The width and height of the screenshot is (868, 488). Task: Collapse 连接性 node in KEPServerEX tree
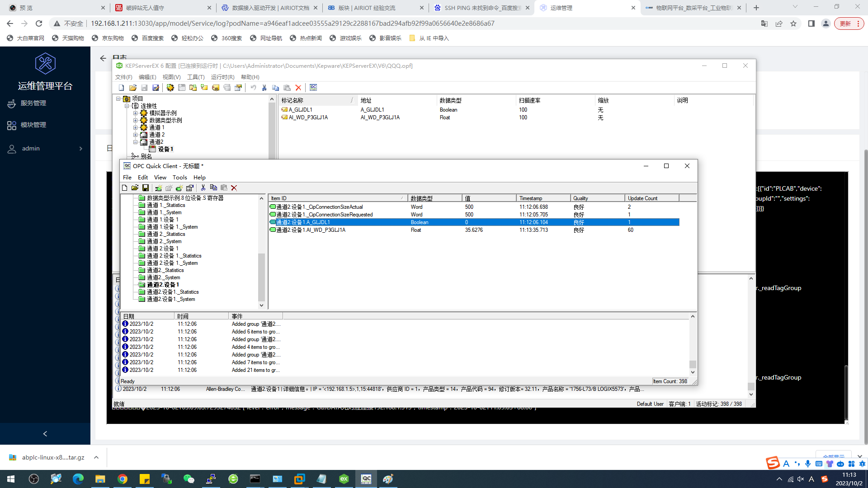(127, 106)
